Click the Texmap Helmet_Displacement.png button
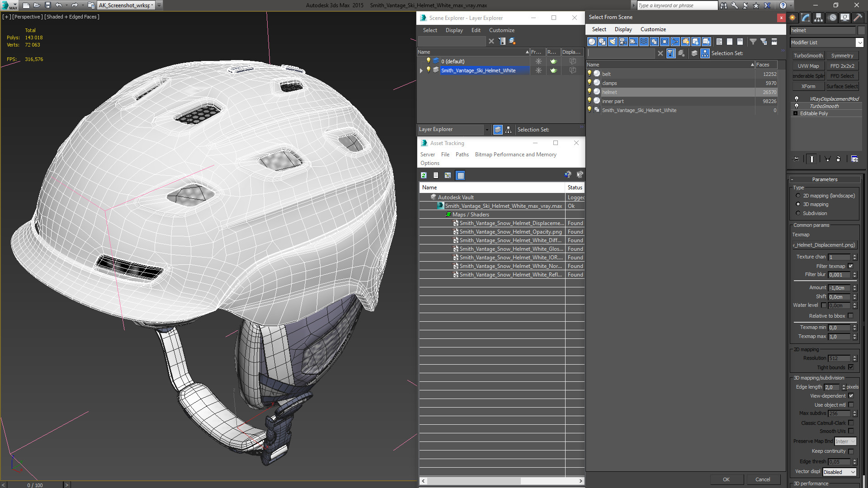This screenshot has width=868, height=488. coord(825,245)
